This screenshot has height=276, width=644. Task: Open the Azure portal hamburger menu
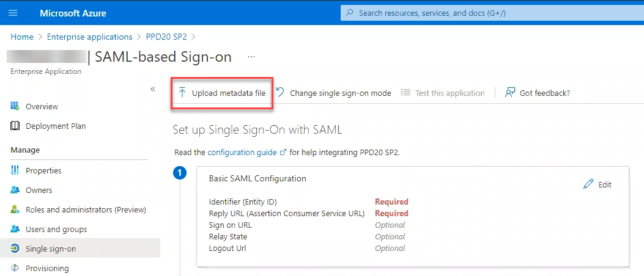(x=13, y=13)
